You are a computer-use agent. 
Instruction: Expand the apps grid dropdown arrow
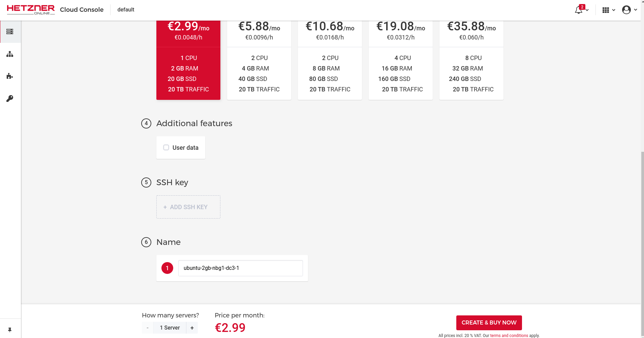[x=614, y=10]
